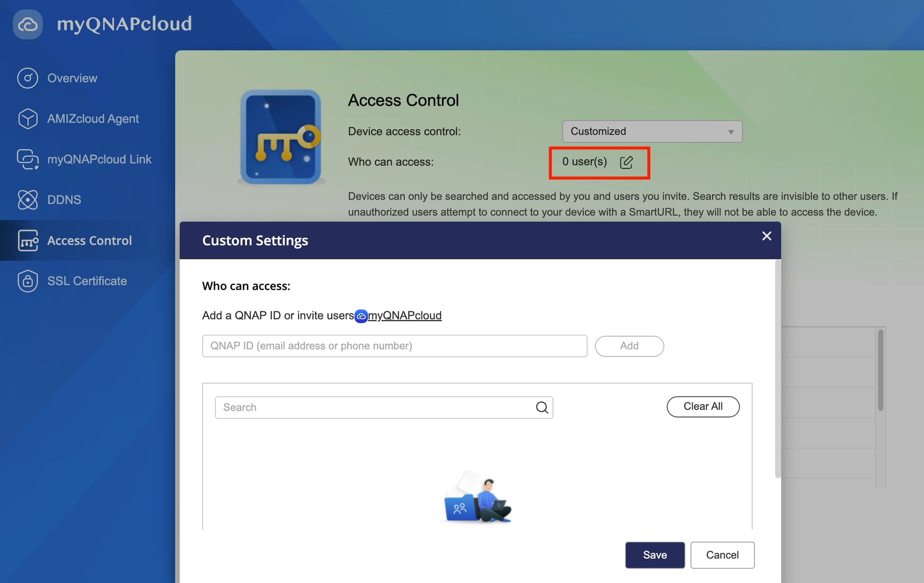Screen dimensions: 924x583
Task: Click the DDNS atom icon
Action: tap(27, 200)
